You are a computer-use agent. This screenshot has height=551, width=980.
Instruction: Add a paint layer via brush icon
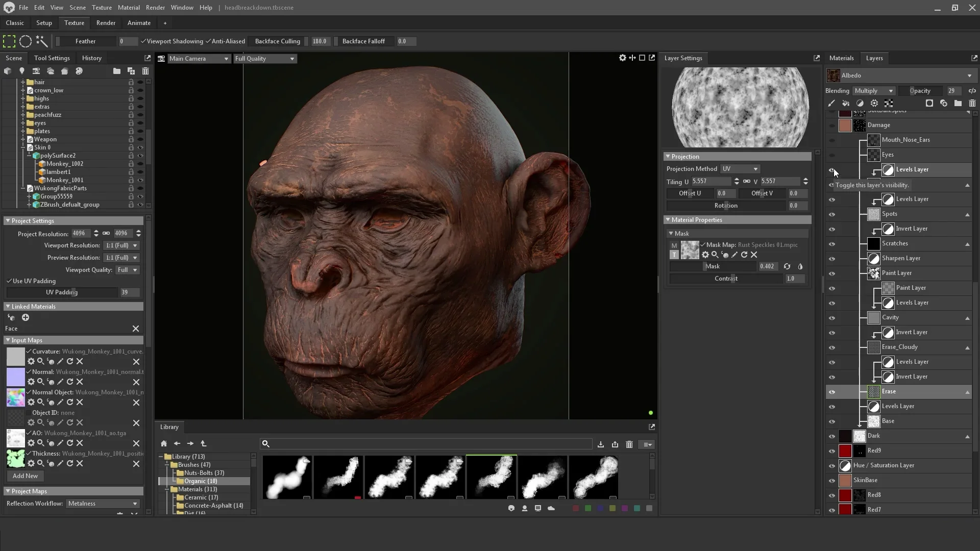click(x=831, y=103)
